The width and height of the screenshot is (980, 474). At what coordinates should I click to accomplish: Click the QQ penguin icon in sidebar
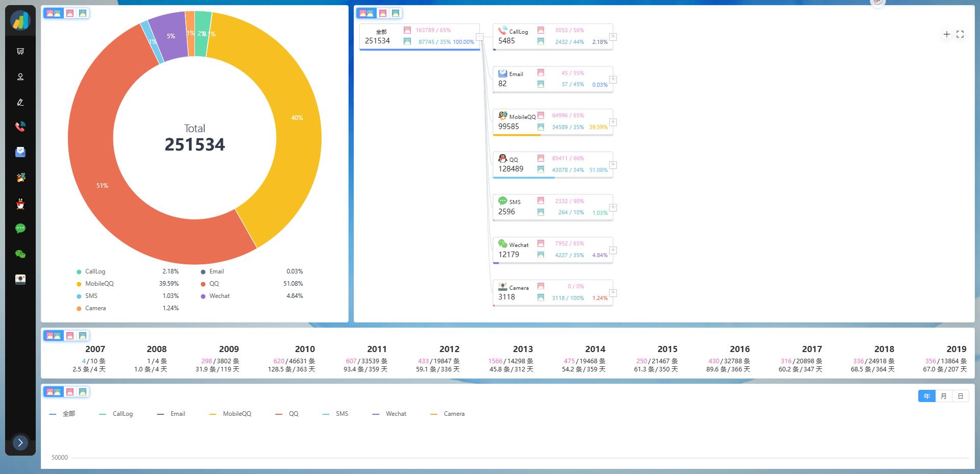pyautogui.click(x=20, y=204)
